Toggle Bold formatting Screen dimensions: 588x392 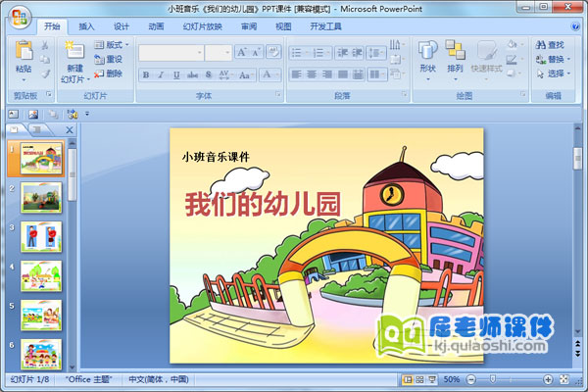(x=146, y=75)
